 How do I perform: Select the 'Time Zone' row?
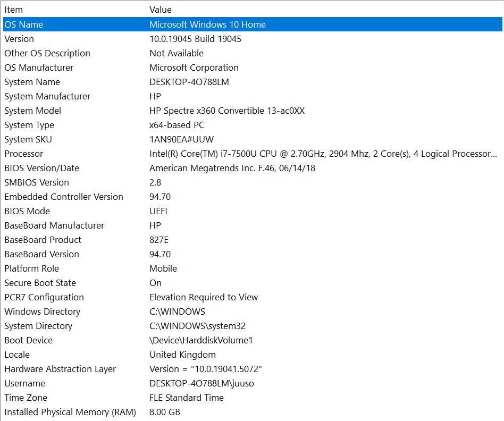click(x=26, y=398)
